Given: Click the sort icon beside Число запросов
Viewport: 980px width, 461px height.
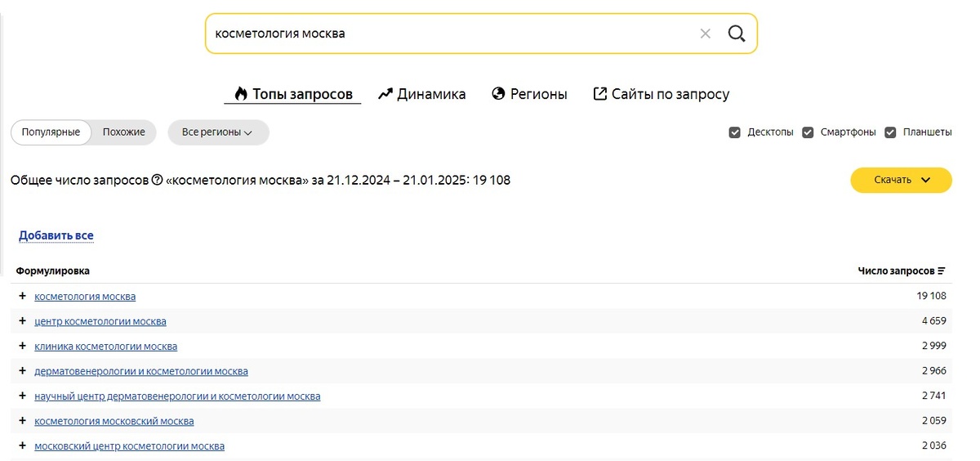Looking at the screenshot, I should tap(942, 271).
